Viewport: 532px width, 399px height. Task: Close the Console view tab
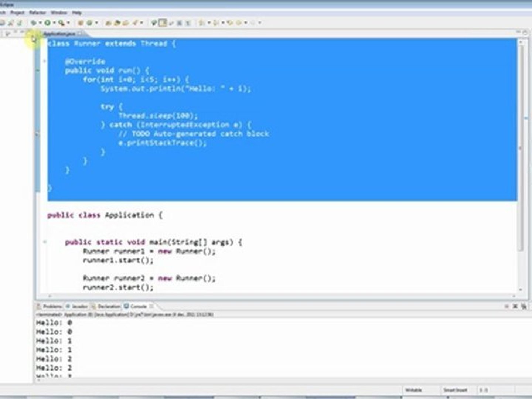tap(151, 306)
